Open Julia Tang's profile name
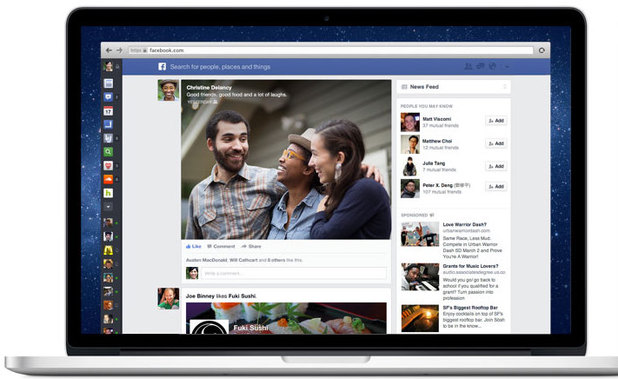618x379 pixels. pyautogui.click(x=434, y=163)
